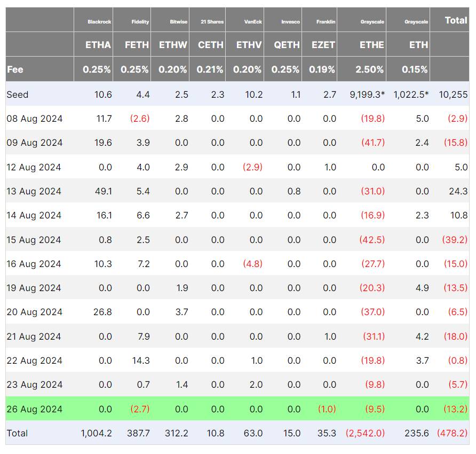Select the 19 Aug 2024 date

pyautogui.click(x=34, y=288)
